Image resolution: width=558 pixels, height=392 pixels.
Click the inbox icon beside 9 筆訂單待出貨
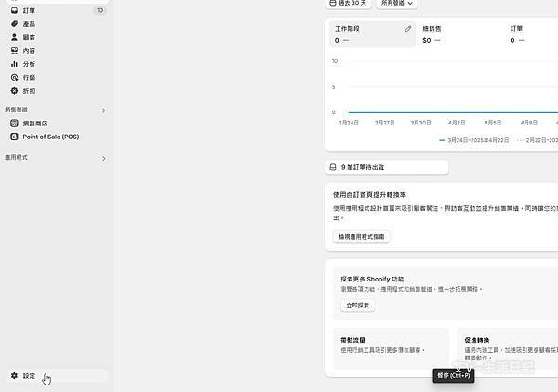(x=333, y=167)
